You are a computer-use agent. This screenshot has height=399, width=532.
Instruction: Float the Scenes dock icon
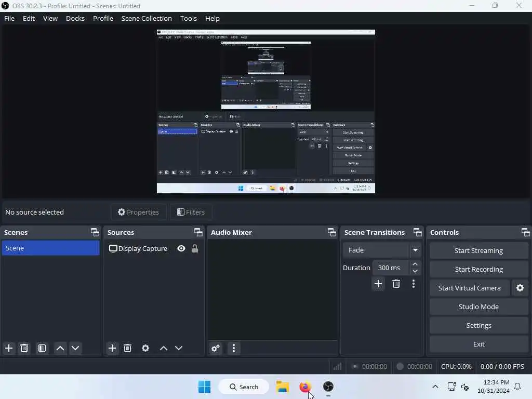[95, 232]
